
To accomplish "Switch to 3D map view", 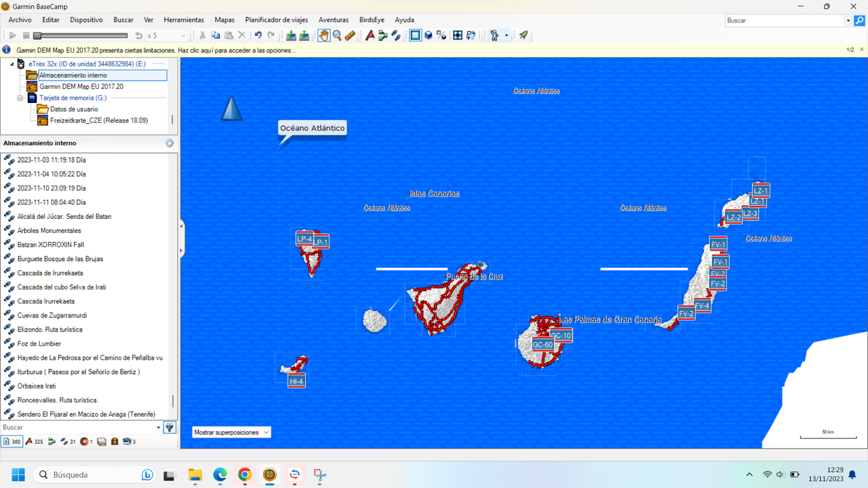I will (429, 35).
